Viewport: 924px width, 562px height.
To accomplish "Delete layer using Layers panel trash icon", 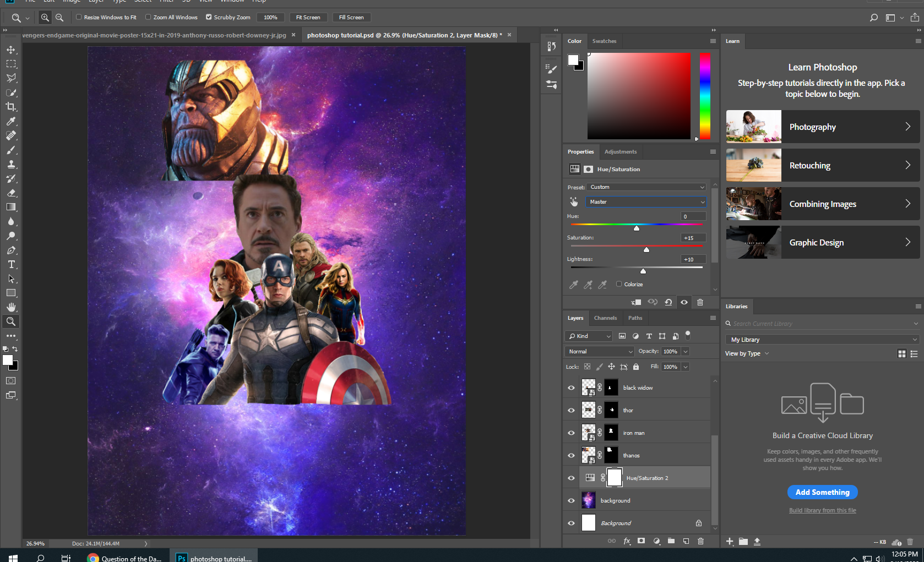I will tap(700, 541).
